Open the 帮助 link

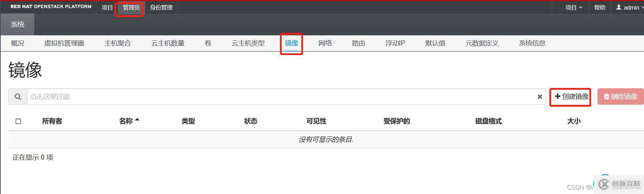(600, 7)
